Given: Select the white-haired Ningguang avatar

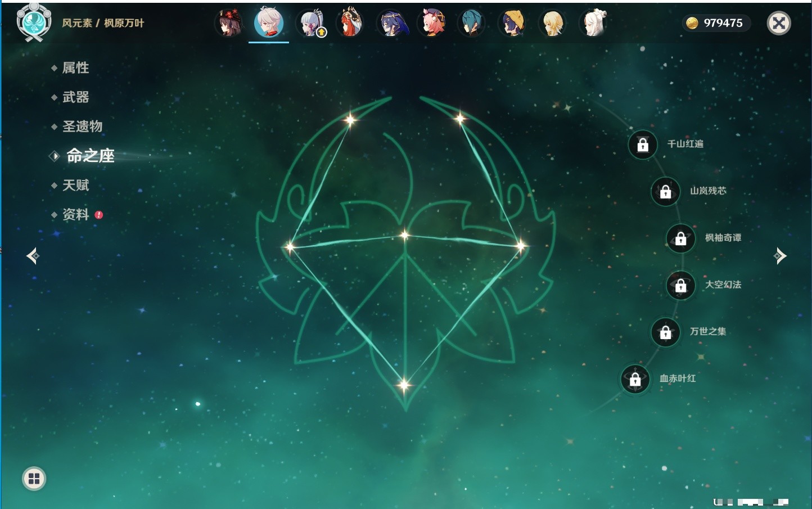Looking at the screenshot, I should (x=594, y=23).
